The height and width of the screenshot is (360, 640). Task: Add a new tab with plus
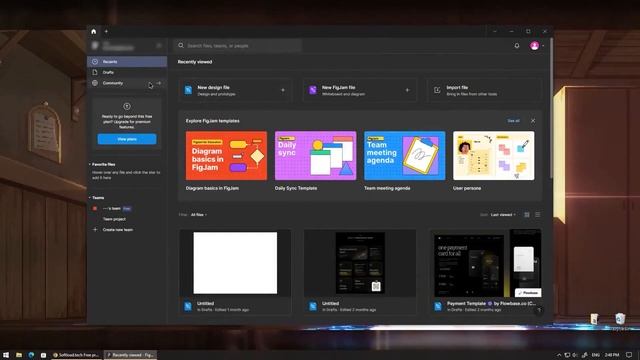coord(106,31)
